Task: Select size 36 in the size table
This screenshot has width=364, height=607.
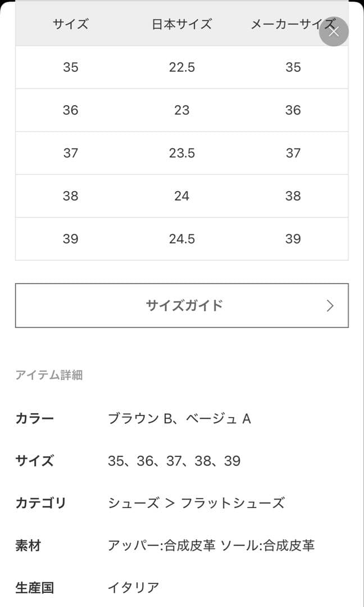Action: coord(71,110)
